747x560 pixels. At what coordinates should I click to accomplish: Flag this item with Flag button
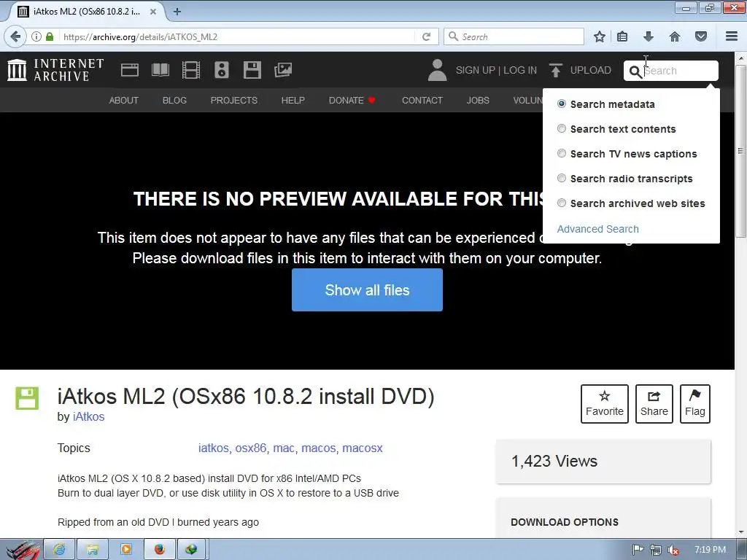(695, 404)
